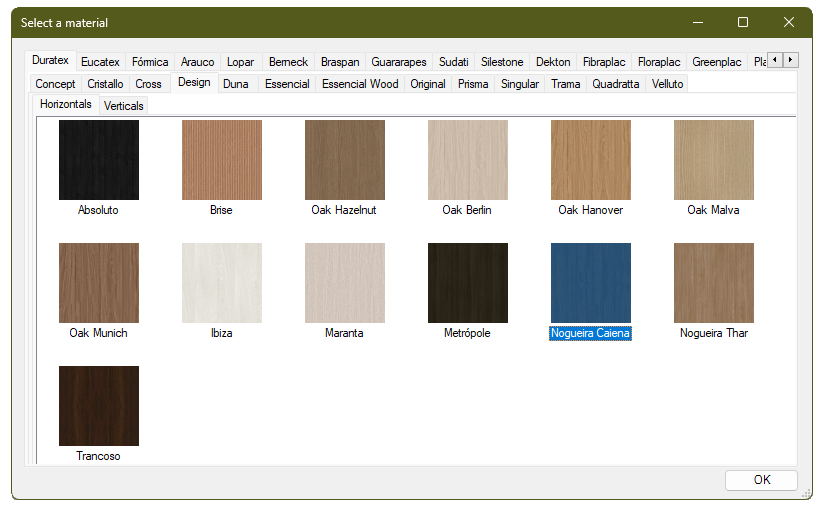Switch to the Silestone tab
Screen dimensions: 820x508
tap(502, 62)
